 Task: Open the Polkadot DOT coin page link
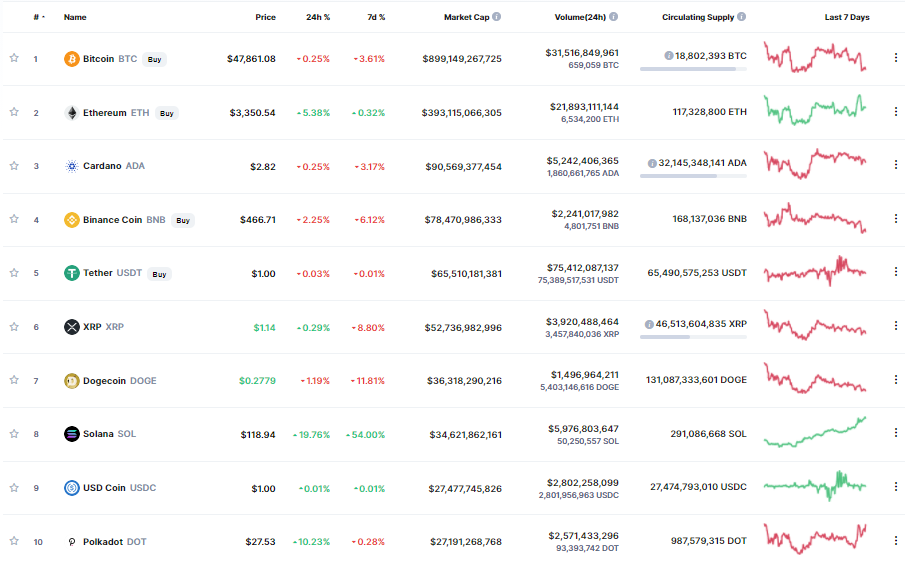[114, 542]
